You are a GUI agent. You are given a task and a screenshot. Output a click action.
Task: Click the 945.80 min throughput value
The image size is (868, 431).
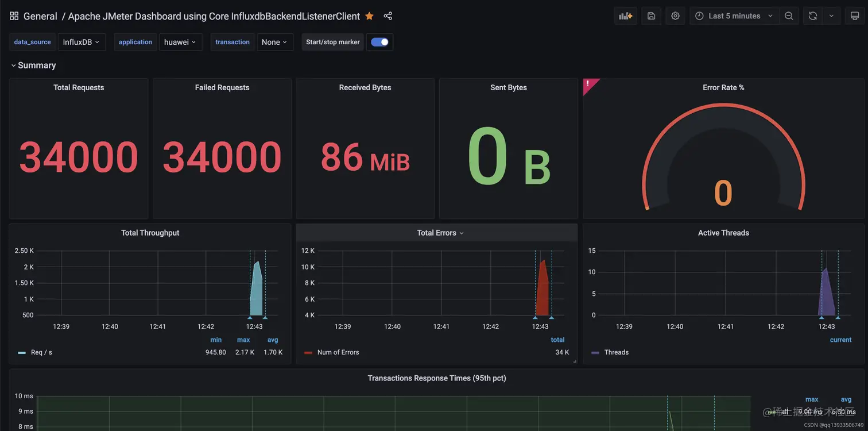[216, 352]
